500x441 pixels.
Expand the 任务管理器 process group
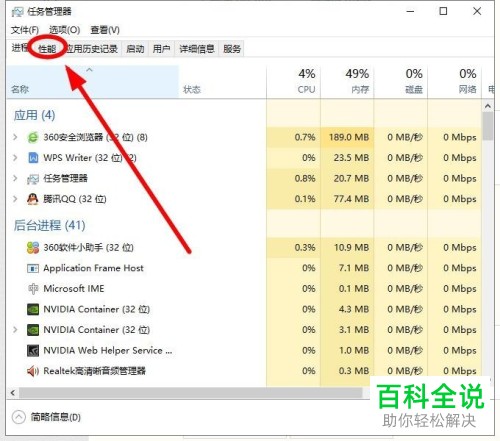pos(15,178)
